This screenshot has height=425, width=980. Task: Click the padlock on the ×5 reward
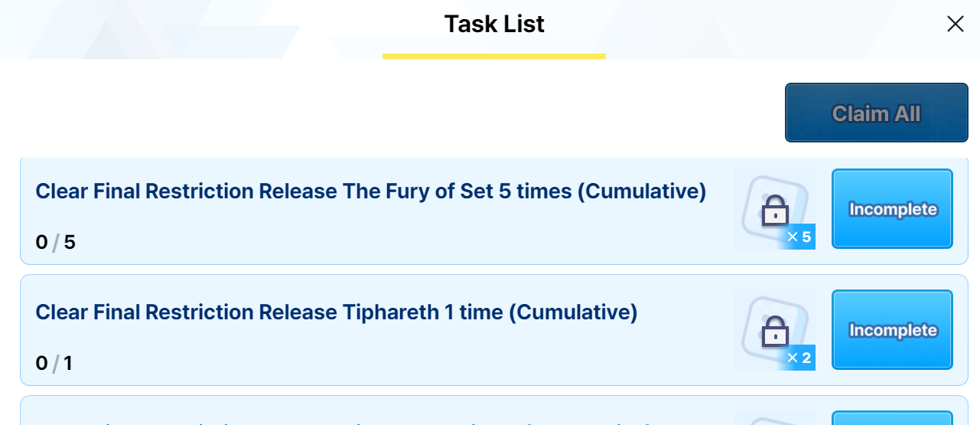click(775, 209)
